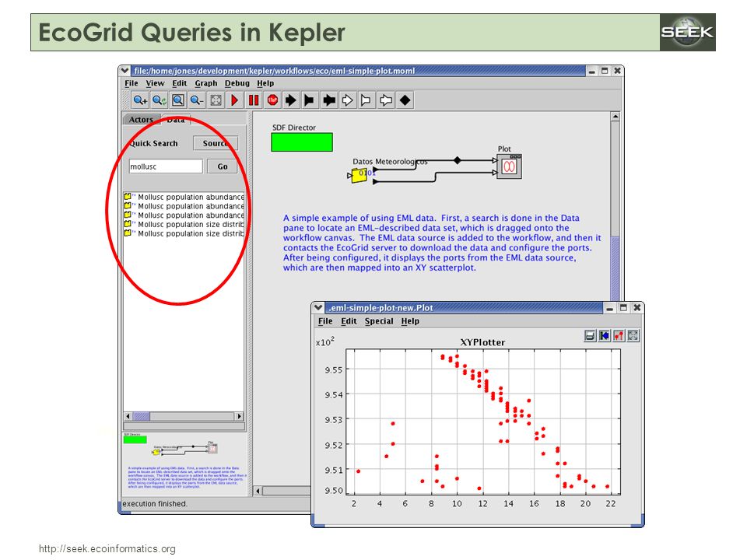Image resolution: width=747 pixels, height=560 pixels.
Task: Click the rescale-to-fit icon in the Plot window
Action: point(633,336)
